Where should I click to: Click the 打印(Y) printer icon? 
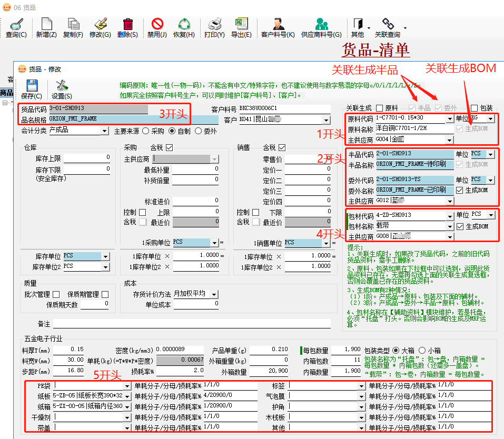pyautogui.click(x=214, y=24)
